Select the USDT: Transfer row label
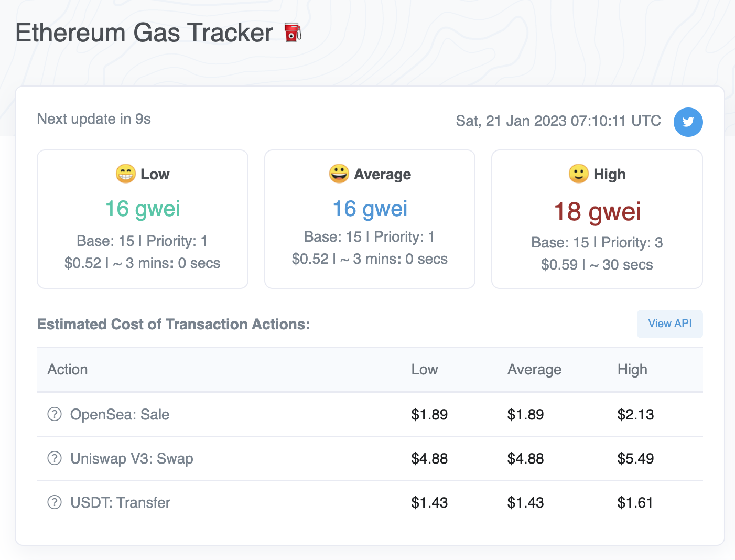 click(x=120, y=503)
